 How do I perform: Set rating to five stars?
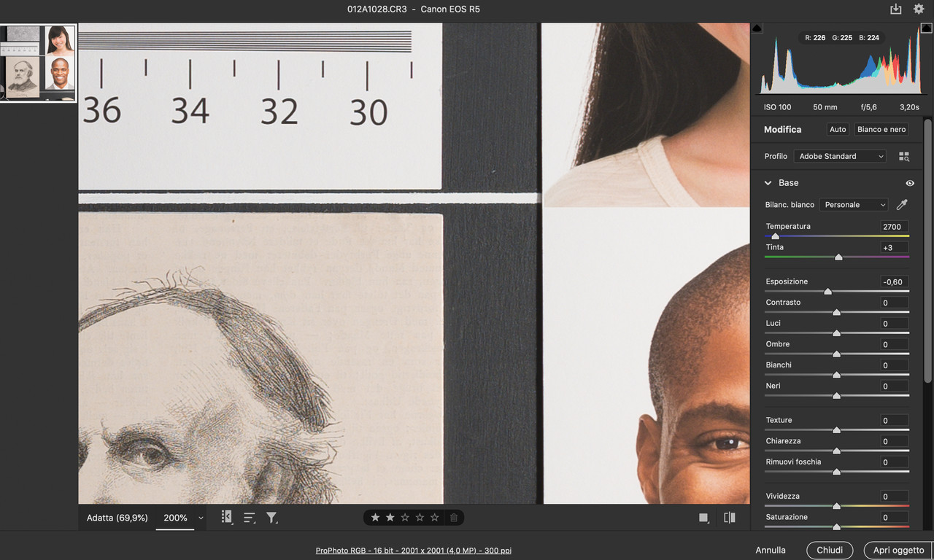[435, 518]
